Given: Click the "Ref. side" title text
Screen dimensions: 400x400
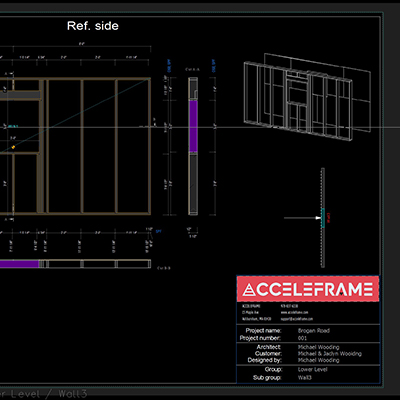Looking at the screenshot, I should pyautogui.click(x=93, y=26).
